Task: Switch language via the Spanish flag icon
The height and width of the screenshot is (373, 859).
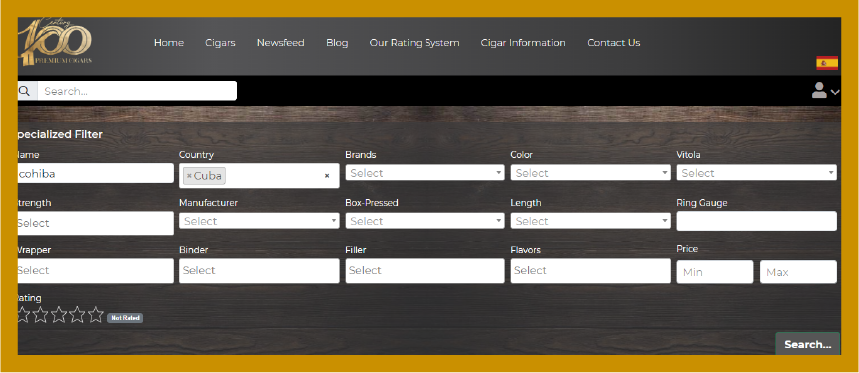Action: click(827, 63)
